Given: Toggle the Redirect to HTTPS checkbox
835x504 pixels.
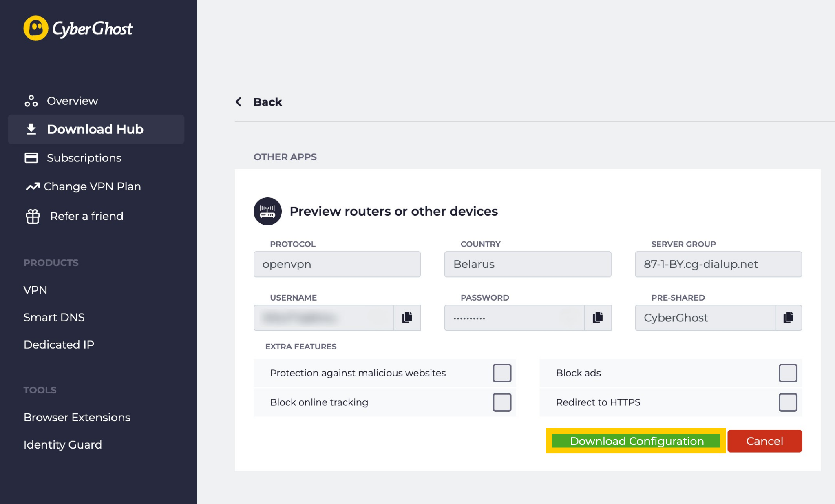Looking at the screenshot, I should click(x=788, y=402).
